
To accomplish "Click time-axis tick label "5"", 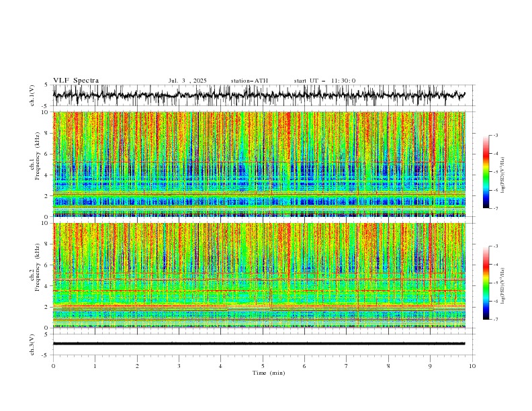I will pos(263,366).
